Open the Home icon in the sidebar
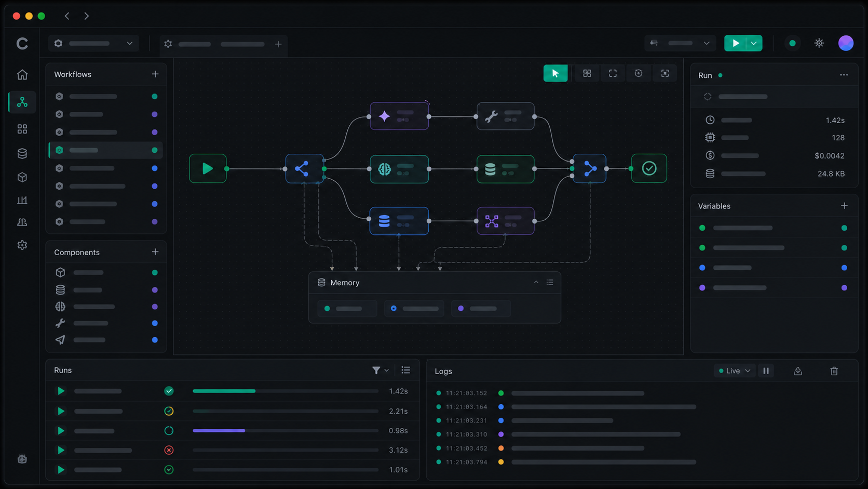 tap(22, 75)
